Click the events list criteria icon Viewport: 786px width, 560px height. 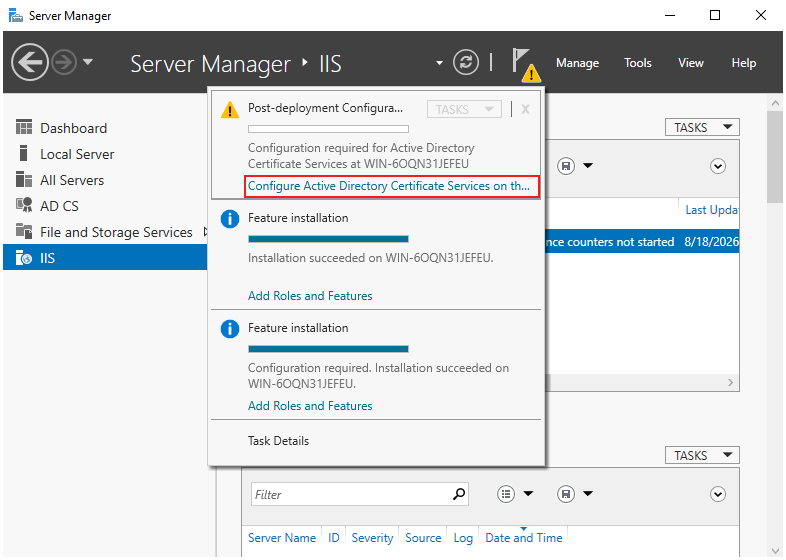click(x=506, y=494)
